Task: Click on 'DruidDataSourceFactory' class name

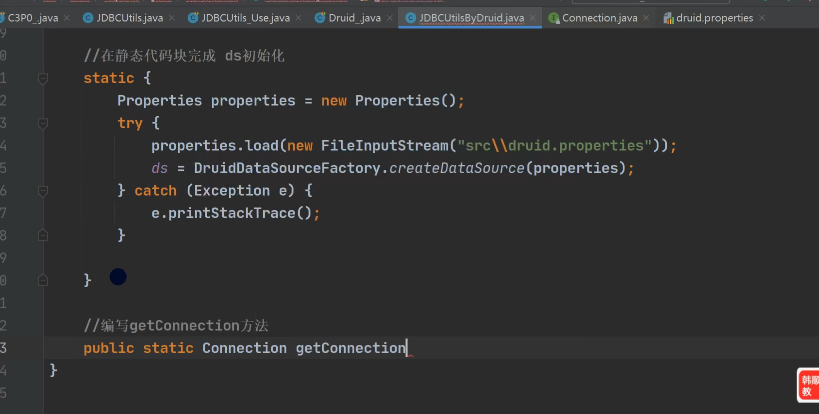Action: (x=287, y=168)
